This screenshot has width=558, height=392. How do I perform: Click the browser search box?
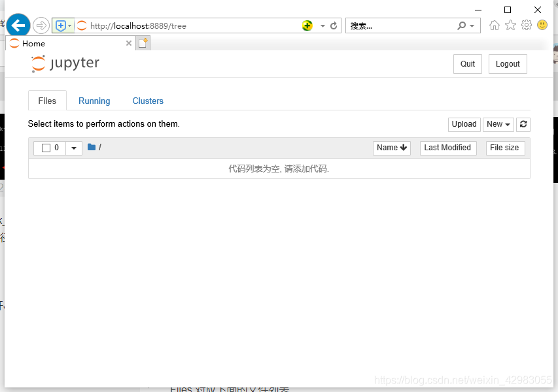pos(402,25)
